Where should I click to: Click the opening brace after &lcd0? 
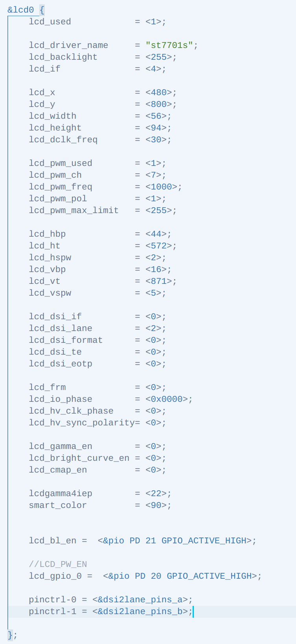pos(42,10)
